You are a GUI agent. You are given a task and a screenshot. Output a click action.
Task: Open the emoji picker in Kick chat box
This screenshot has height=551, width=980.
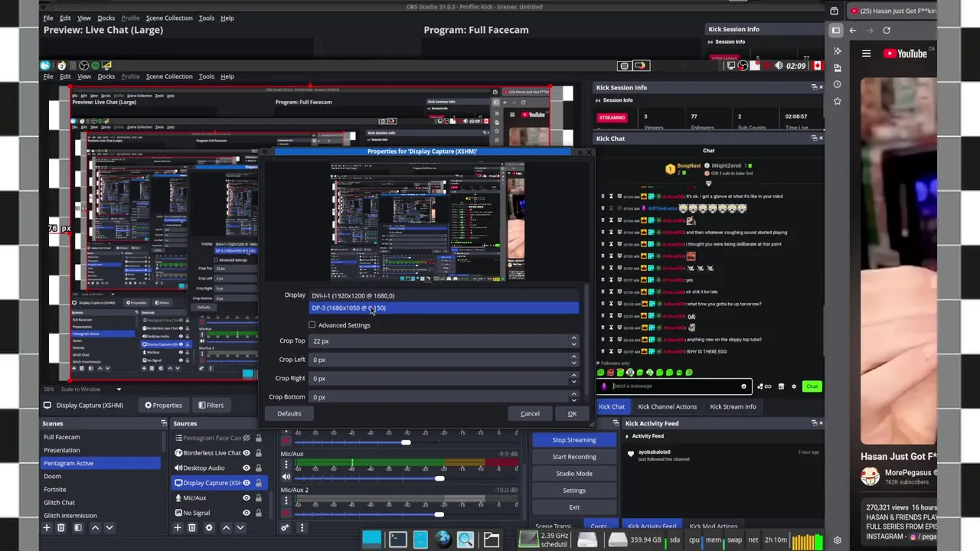(x=743, y=386)
